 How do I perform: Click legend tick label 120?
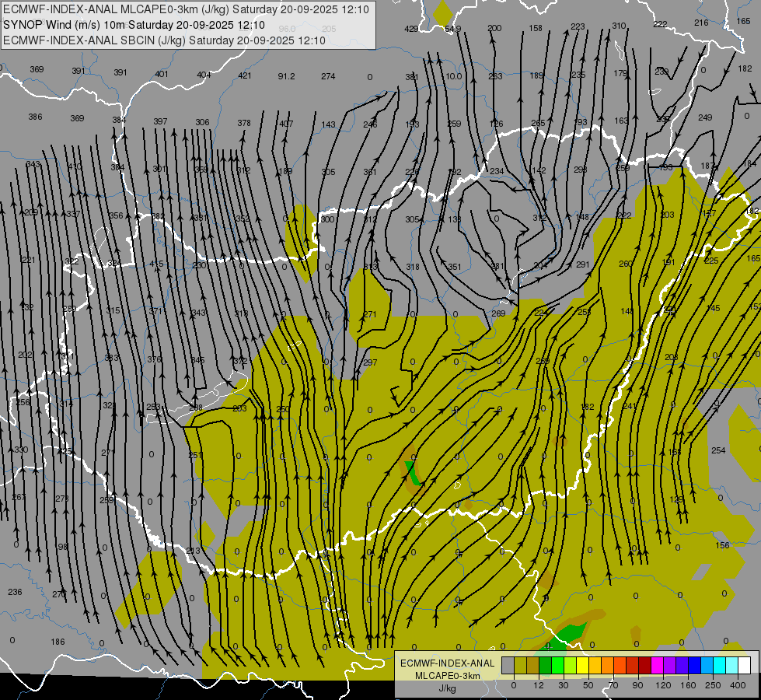[663, 685]
